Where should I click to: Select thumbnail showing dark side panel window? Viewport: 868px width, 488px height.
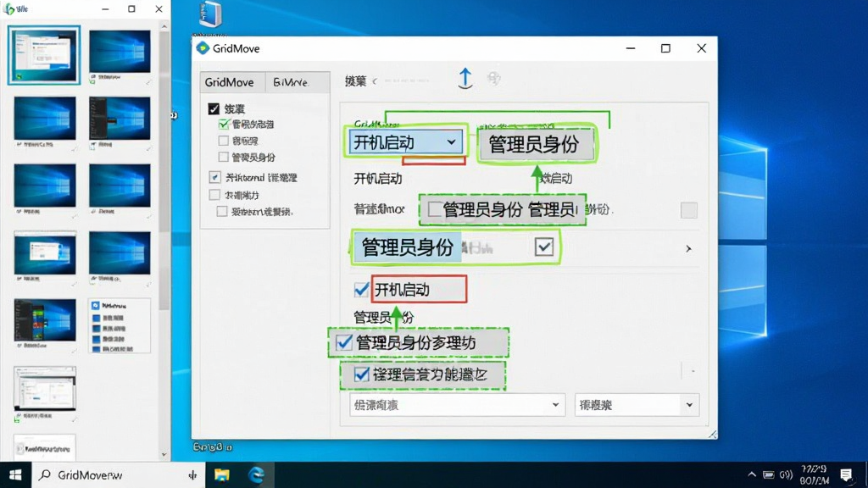(x=120, y=119)
